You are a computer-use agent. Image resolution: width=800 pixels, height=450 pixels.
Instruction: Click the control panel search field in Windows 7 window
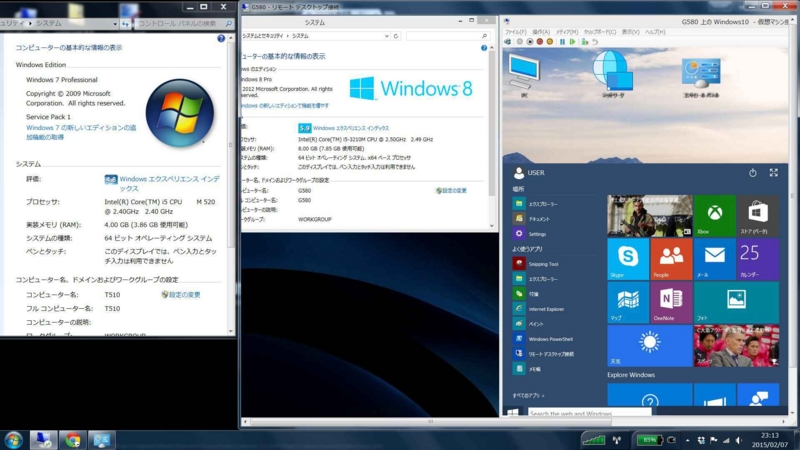pyautogui.click(x=184, y=23)
